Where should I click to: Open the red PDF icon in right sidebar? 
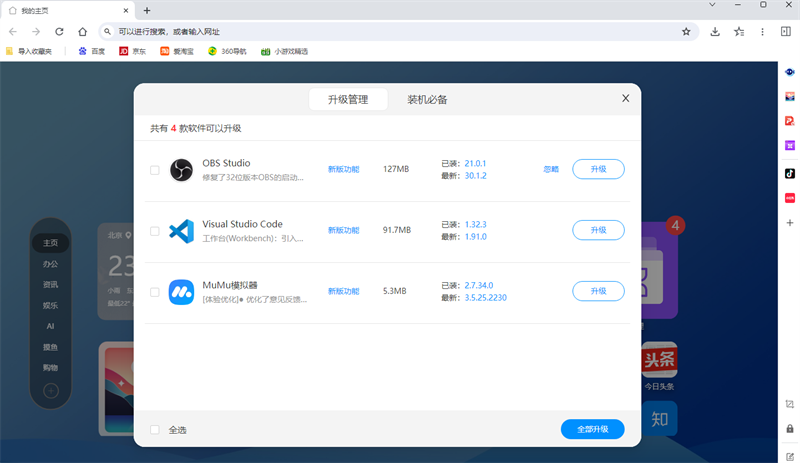point(790,121)
